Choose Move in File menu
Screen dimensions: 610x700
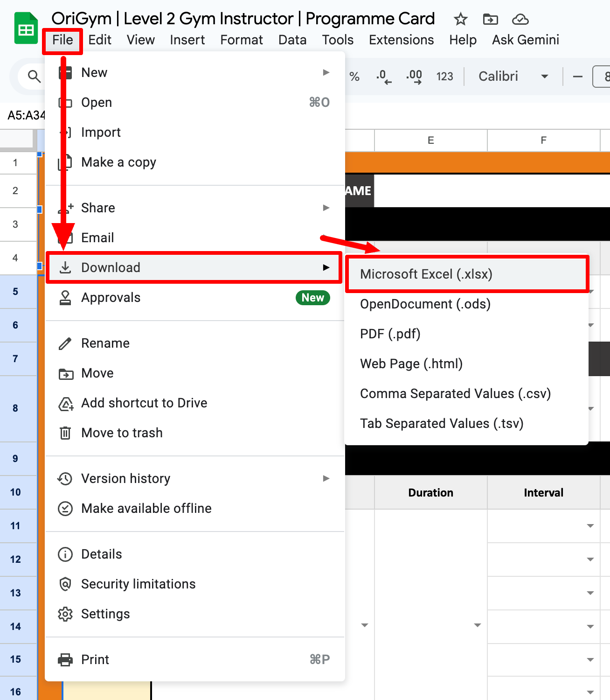(x=195, y=373)
